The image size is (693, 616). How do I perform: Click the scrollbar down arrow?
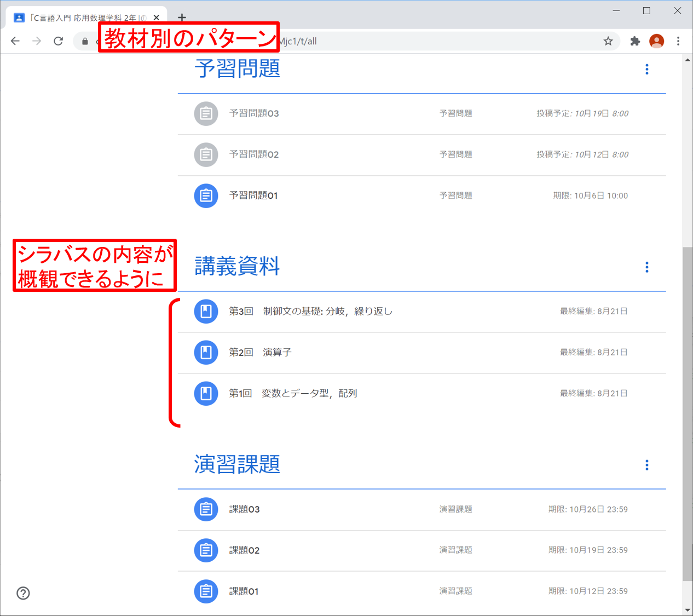[x=688, y=610]
